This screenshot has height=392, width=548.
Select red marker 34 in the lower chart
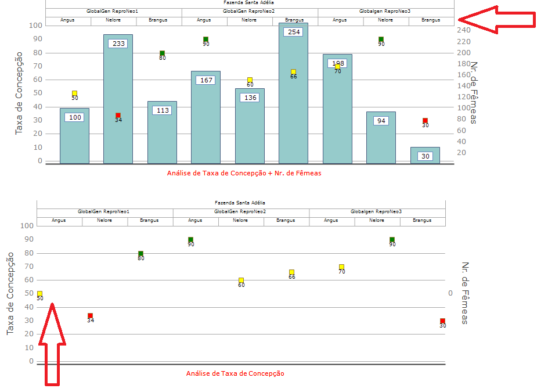[x=90, y=316]
